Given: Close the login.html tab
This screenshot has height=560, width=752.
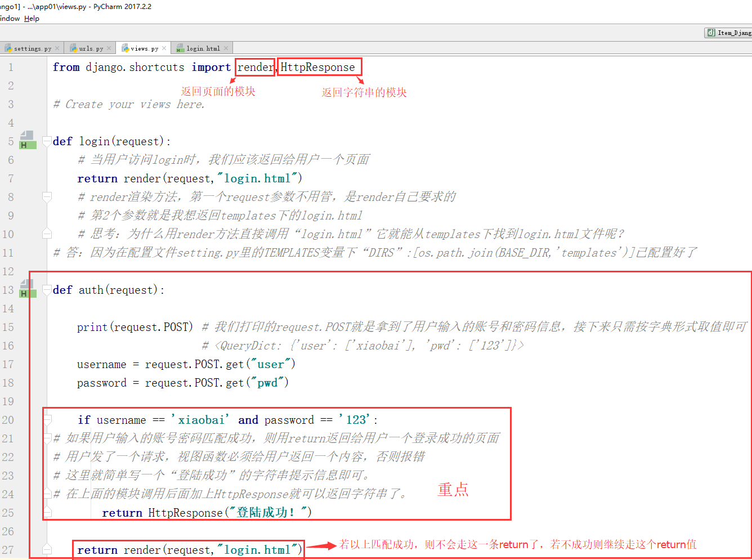Looking at the screenshot, I should coord(226,48).
